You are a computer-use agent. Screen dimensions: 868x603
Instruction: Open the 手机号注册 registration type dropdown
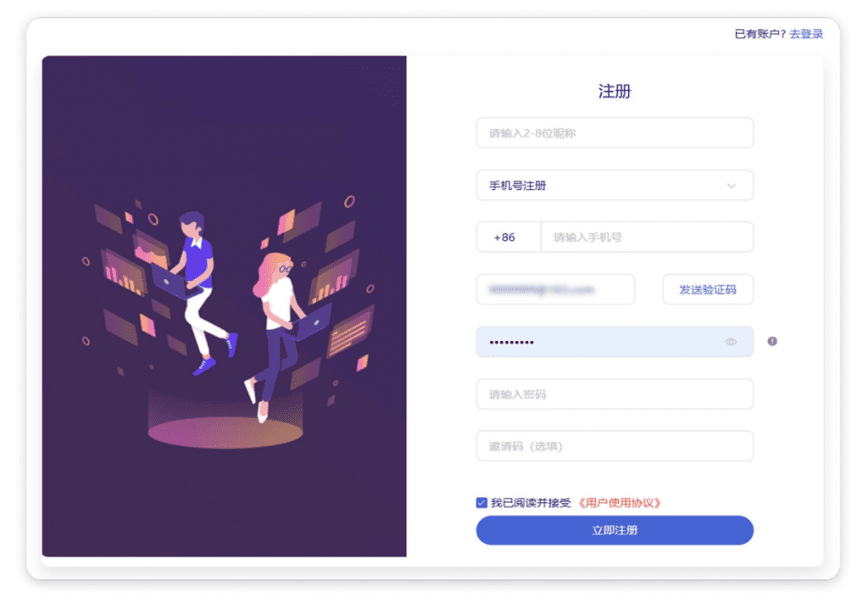pyautogui.click(x=615, y=186)
